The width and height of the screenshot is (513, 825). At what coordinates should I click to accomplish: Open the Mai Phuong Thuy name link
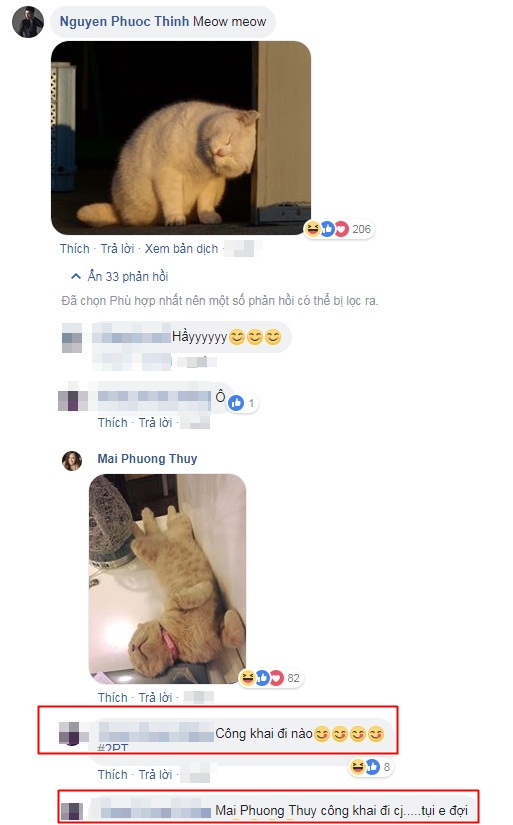click(147, 459)
